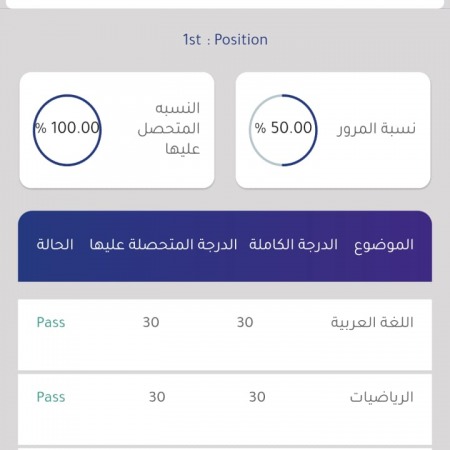Screen dimensions: 450x450
Task: Tap the 1st : Position label
Action: (x=225, y=40)
